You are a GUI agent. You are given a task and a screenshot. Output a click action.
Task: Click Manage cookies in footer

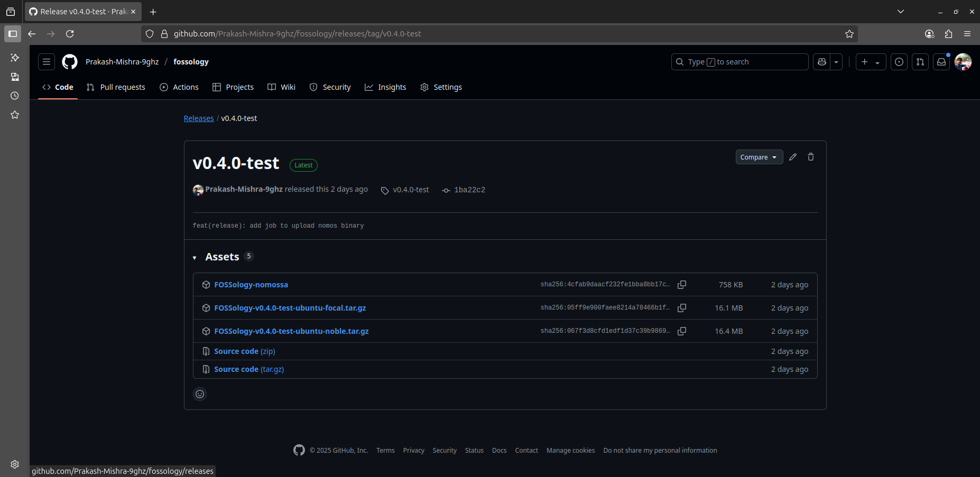pyautogui.click(x=570, y=451)
